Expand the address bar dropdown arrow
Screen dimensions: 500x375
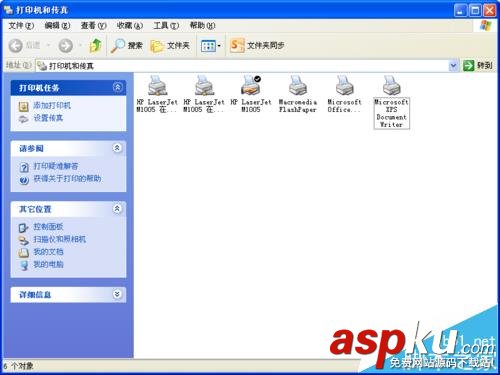coord(453,66)
